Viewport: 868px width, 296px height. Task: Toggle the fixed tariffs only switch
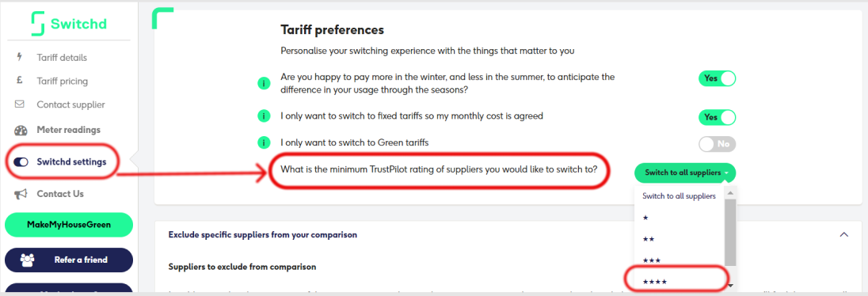[x=717, y=117]
